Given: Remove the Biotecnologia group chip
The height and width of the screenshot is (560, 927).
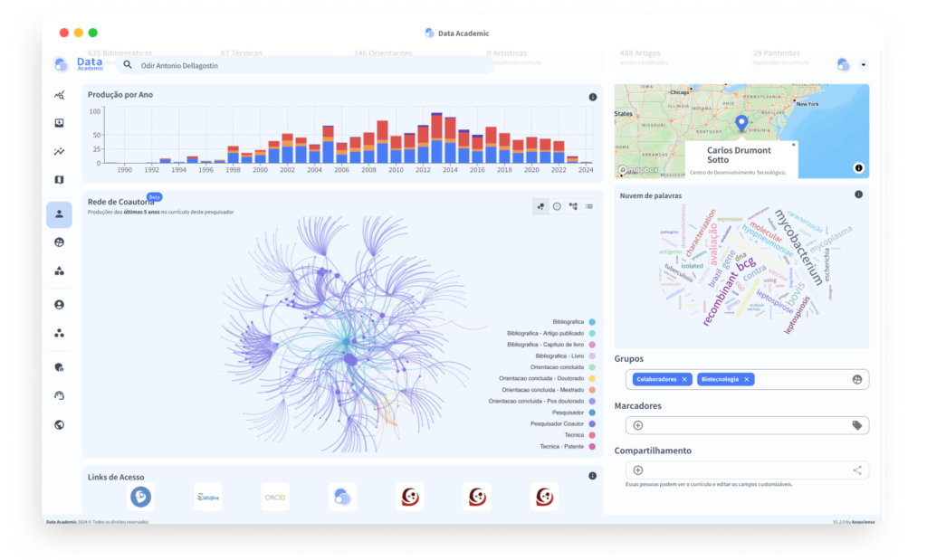Looking at the screenshot, I should tap(747, 379).
